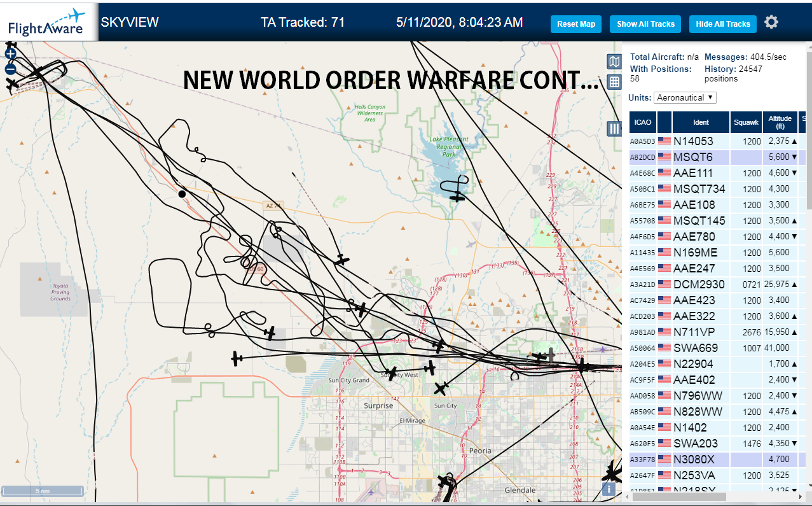Click the Peoria city label on the map
Screen dimensions: 812x506
pos(480,451)
